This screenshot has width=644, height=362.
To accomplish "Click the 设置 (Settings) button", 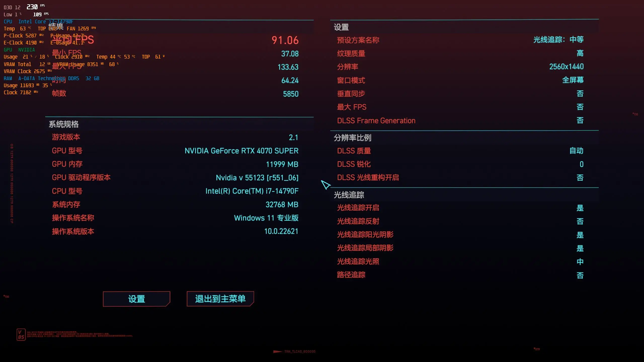I will coord(136,299).
